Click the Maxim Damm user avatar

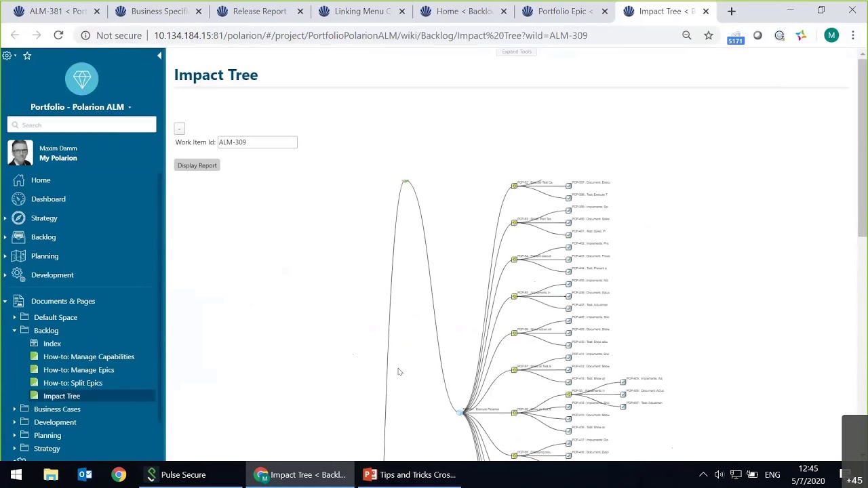20,153
